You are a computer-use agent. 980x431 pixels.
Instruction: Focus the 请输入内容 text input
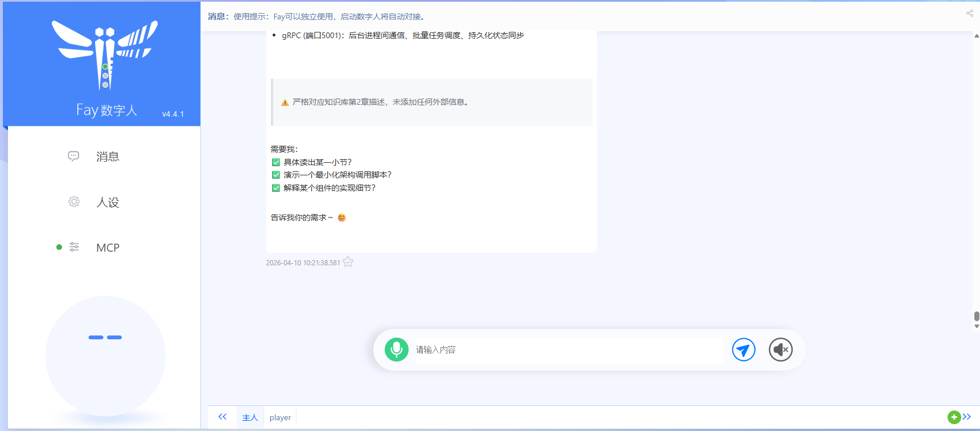pos(569,350)
